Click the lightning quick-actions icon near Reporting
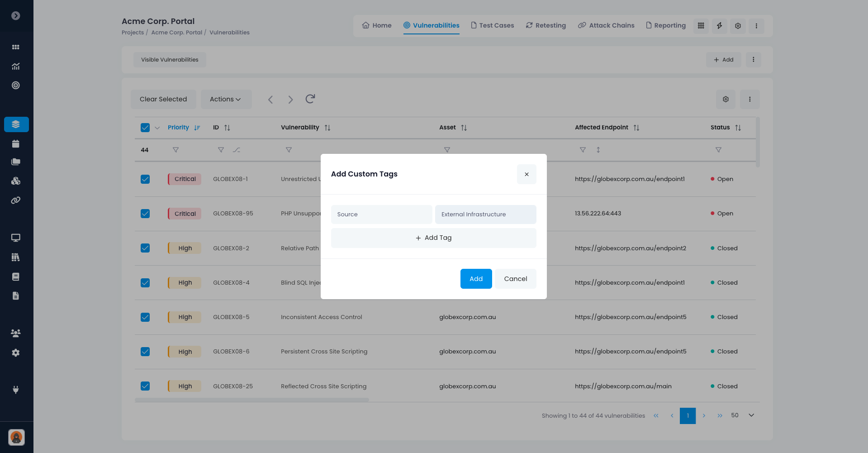The image size is (868, 453). (x=719, y=26)
